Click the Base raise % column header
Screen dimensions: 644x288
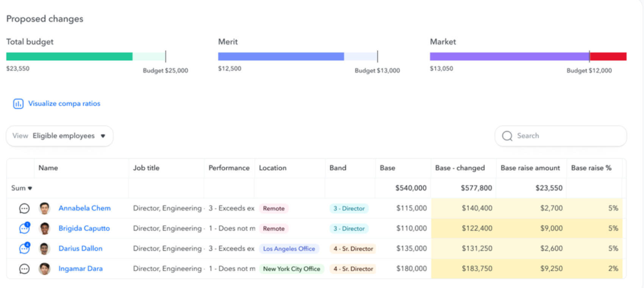591,168
